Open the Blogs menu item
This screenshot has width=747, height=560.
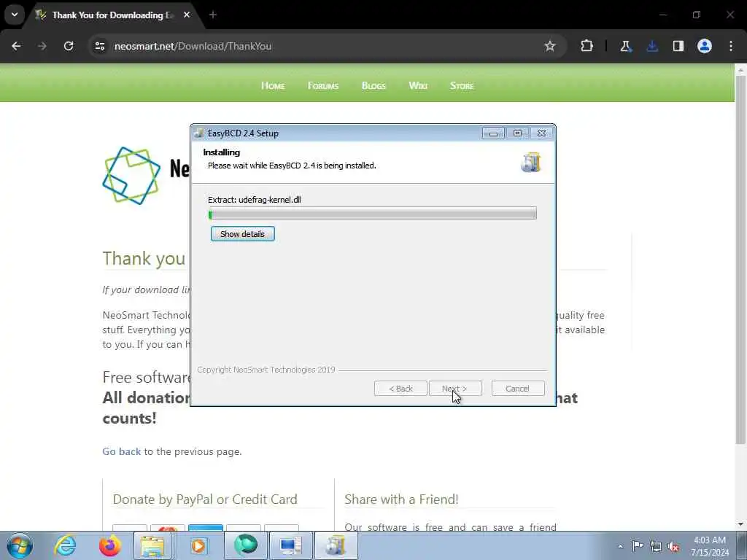373,86
